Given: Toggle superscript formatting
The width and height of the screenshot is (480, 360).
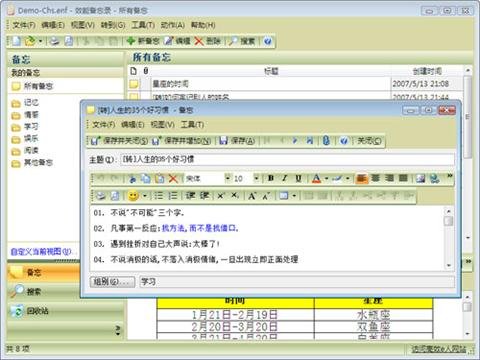Looking at the screenshot, I should coord(221,196).
